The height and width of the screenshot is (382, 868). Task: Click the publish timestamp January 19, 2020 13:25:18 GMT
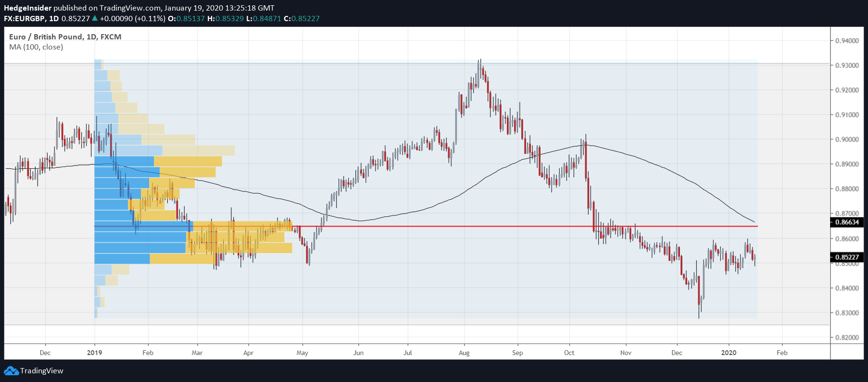click(x=219, y=8)
